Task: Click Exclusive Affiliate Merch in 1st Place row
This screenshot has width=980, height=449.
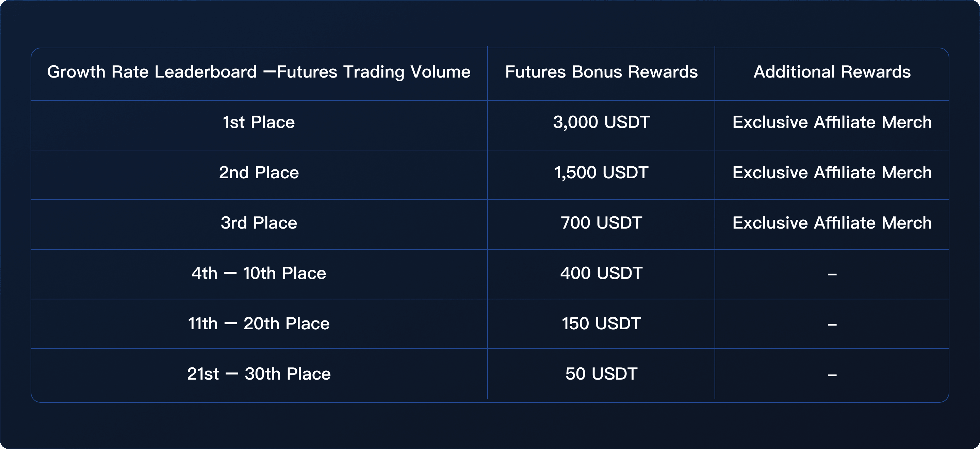Action: click(x=832, y=122)
